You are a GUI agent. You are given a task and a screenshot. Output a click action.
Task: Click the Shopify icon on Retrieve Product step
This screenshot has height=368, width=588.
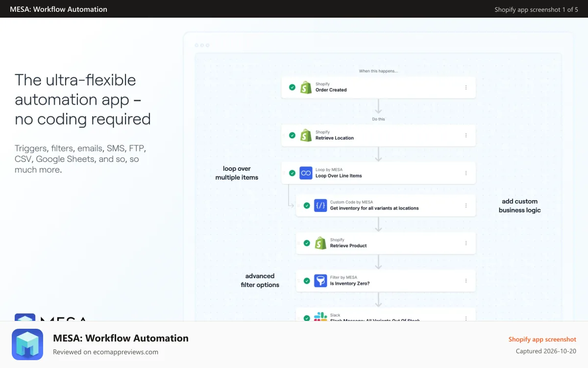tap(320, 243)
